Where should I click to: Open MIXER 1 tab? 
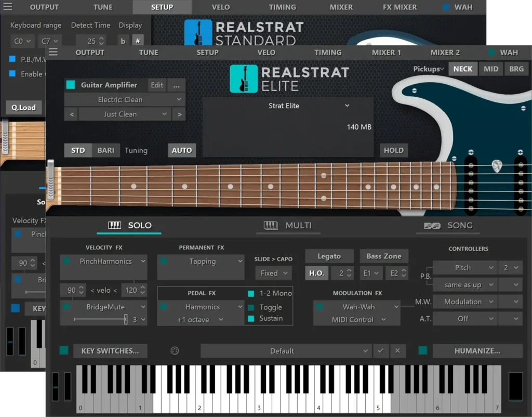[386, 53]
